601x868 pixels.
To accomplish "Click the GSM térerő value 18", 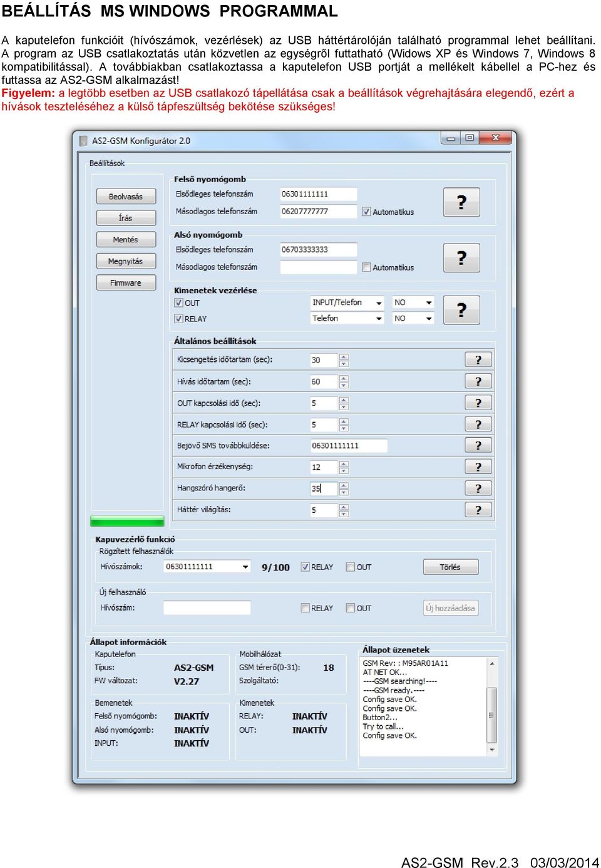I will coord(329,668).
